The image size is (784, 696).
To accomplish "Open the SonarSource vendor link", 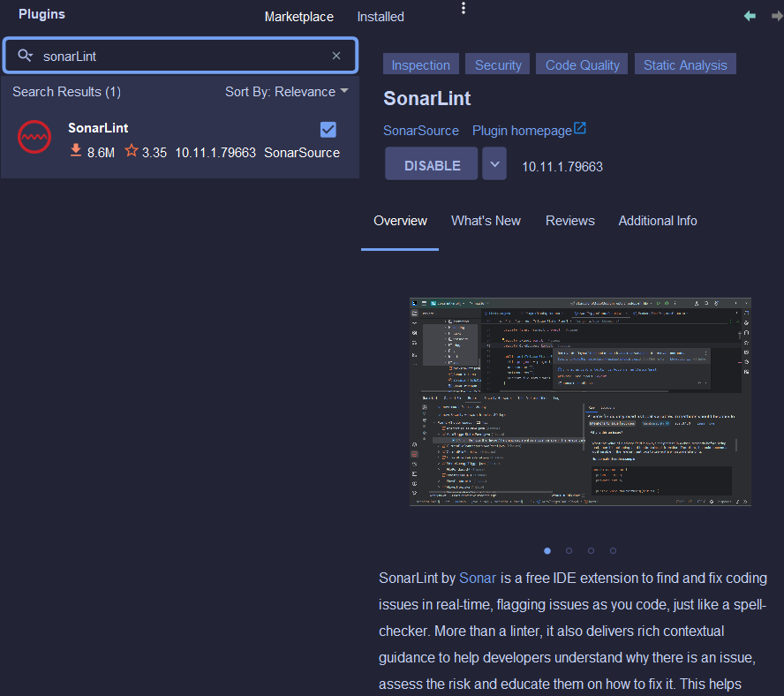I will click(x=421, y=131).
